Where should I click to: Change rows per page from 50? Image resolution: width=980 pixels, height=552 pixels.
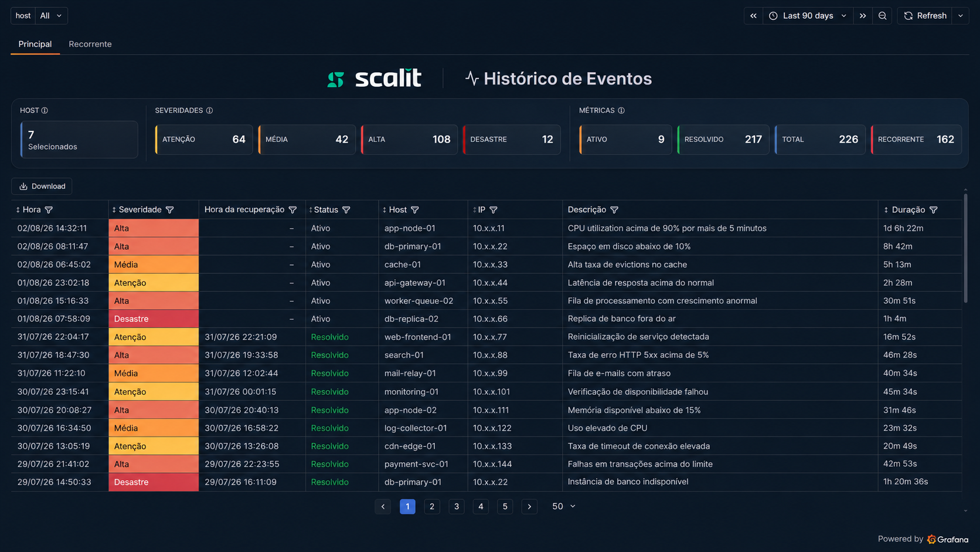click(563, 506)
